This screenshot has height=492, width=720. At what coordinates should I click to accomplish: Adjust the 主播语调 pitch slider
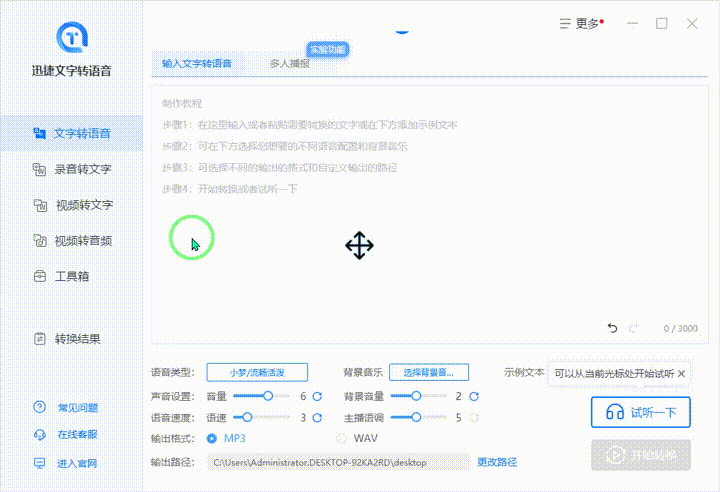click(x=419, y=417)
